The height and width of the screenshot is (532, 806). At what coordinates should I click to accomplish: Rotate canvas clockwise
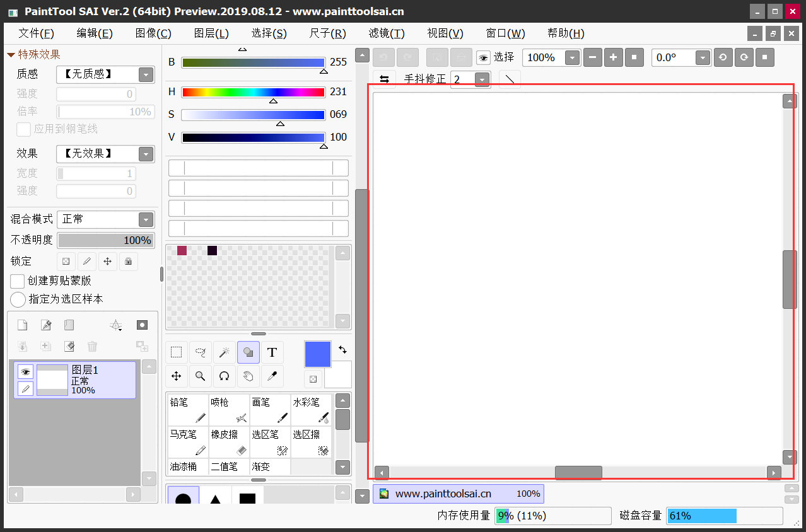[744, 57]
